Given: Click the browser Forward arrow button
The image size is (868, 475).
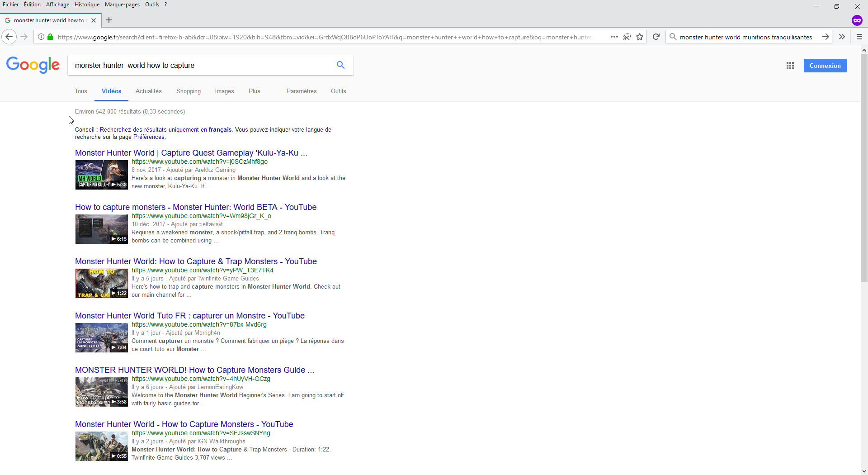Looking at the screenshot, I should pyautogui.click(x=24, y=37).
